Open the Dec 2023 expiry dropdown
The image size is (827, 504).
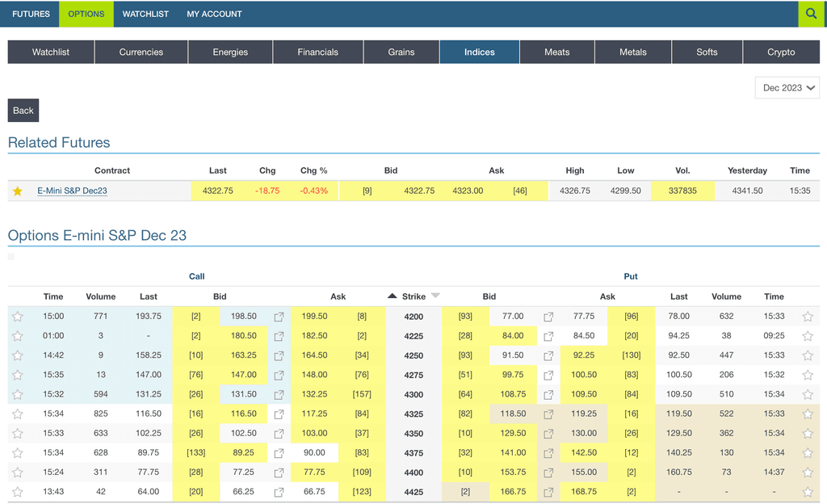click(x=789, y=88)
